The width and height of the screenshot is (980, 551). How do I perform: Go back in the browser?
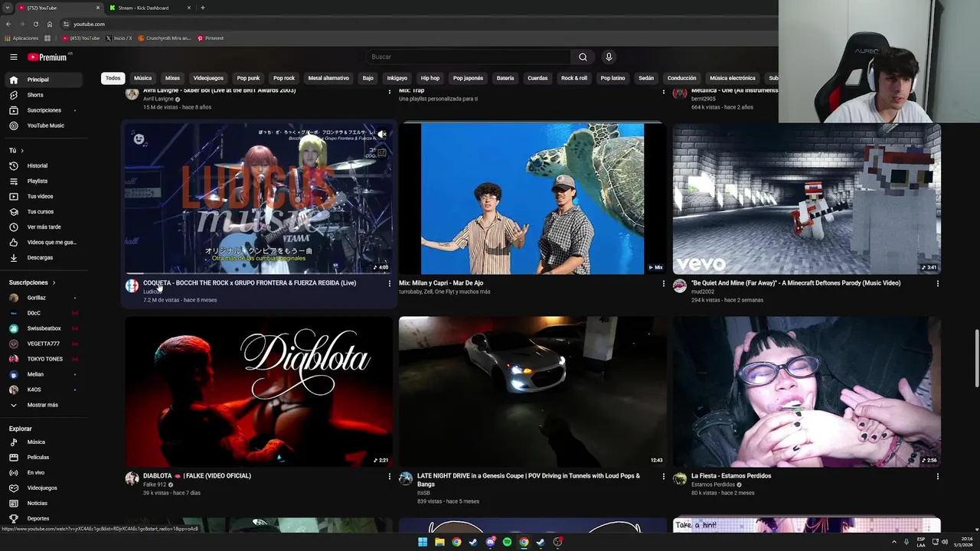point(8,24)
